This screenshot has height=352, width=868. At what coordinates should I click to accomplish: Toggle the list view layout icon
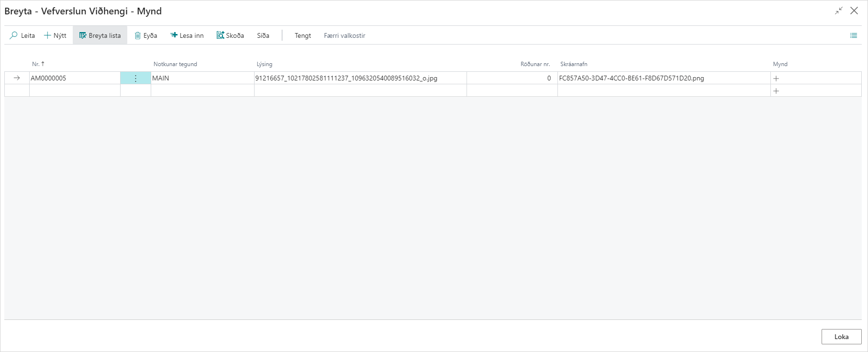point(853,35)
